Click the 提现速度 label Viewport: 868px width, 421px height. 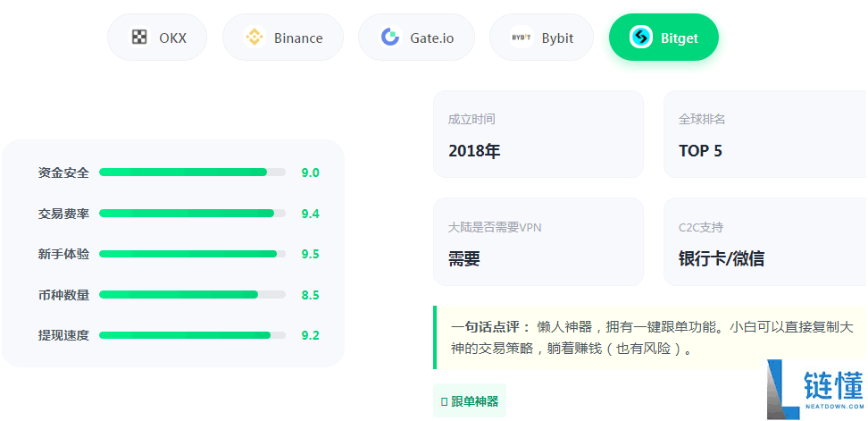click(63, 336)
